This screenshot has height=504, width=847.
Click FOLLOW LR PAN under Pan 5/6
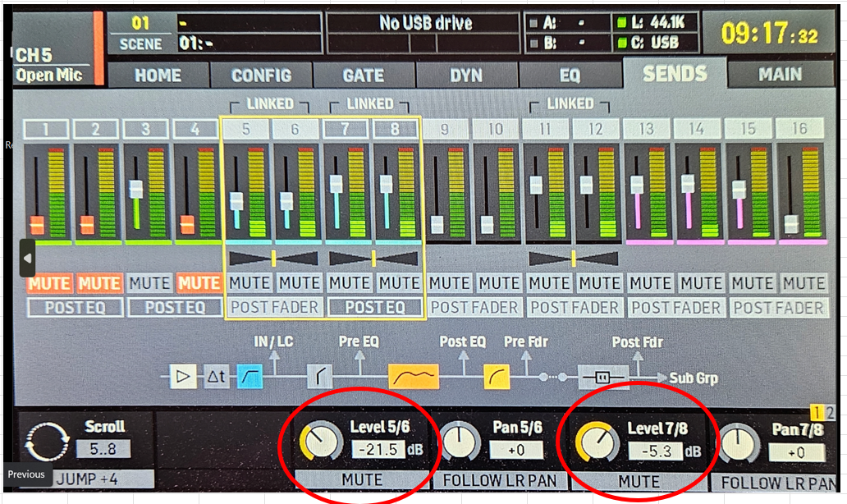coord(500,480)
